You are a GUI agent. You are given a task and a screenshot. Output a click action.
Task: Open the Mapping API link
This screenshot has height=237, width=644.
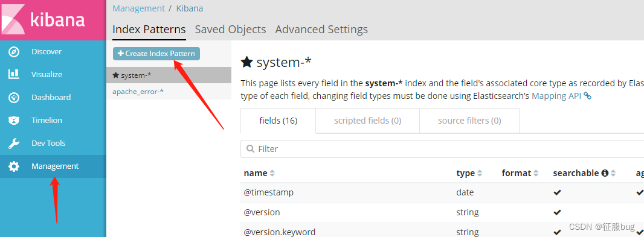coord(556,96)
